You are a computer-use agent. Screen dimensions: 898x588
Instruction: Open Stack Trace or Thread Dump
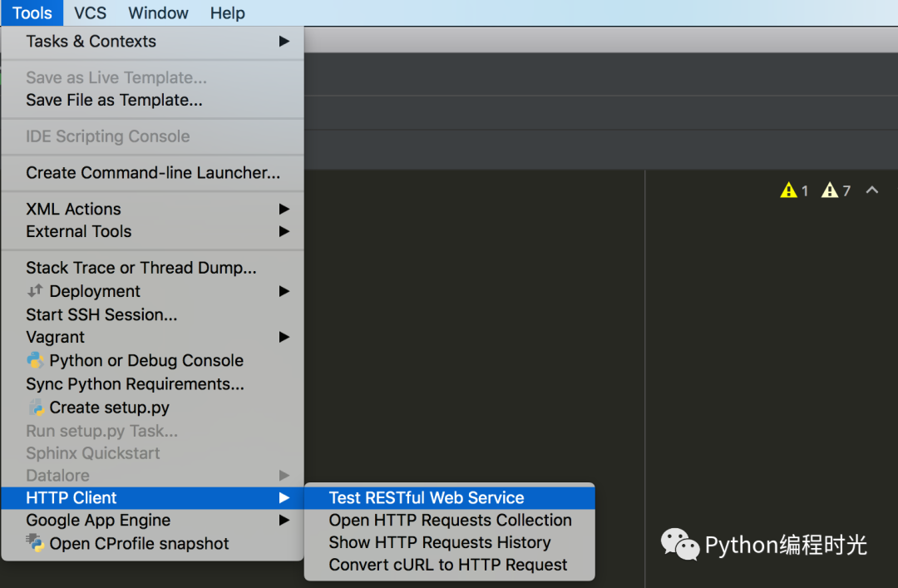[152, 268]
